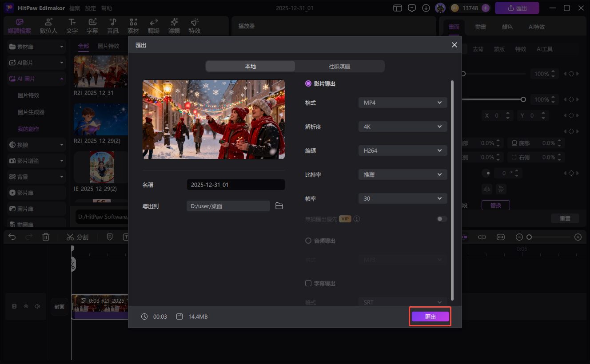Select the 音頻導出 radio button

click(x=308, y=241)
